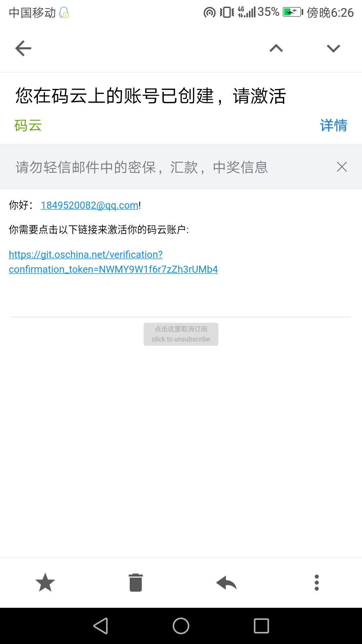Go back using the arrow icon
Viewport: 362px width, 644px height.
(23, 48)
